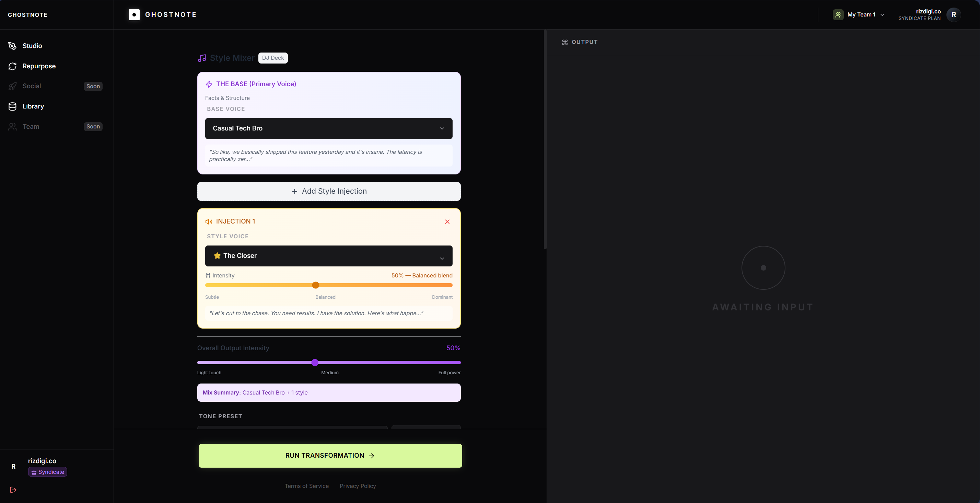Click the Run Transformation button
This screenshot has width=980, height=503.
(329, 455)
